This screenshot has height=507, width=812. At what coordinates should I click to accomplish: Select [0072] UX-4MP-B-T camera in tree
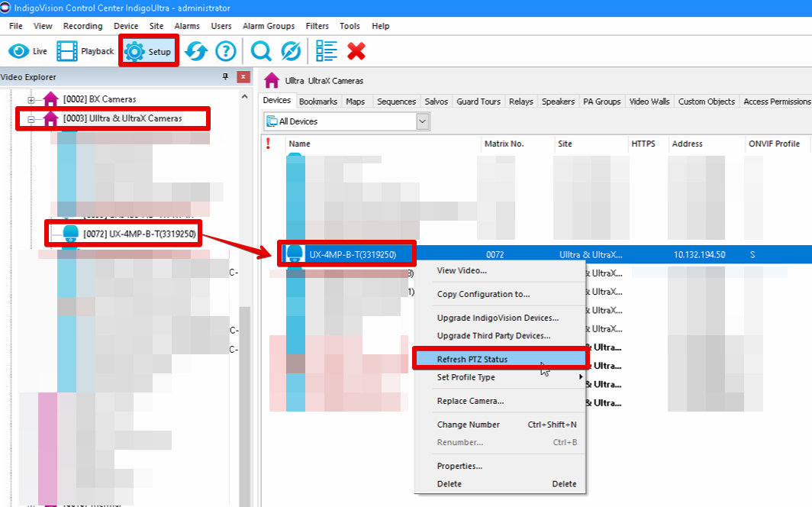coord(130,234)
